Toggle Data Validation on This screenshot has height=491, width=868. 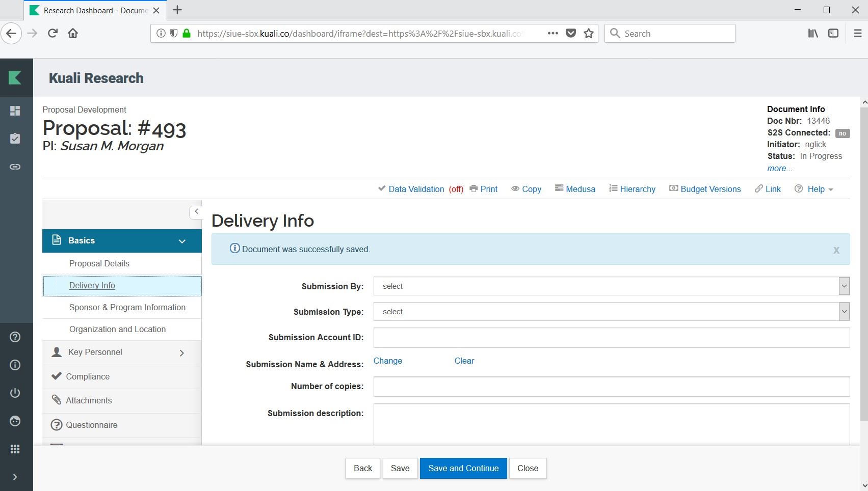point(416,189)
